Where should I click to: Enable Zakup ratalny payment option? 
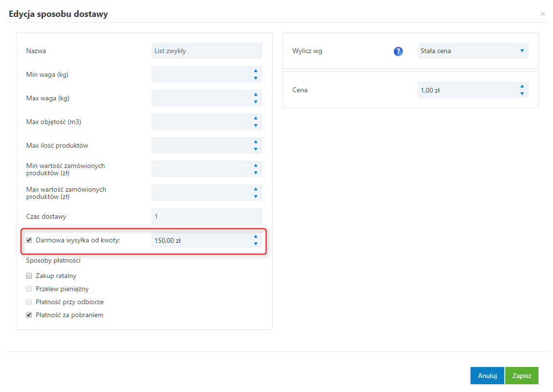(29, 276)
